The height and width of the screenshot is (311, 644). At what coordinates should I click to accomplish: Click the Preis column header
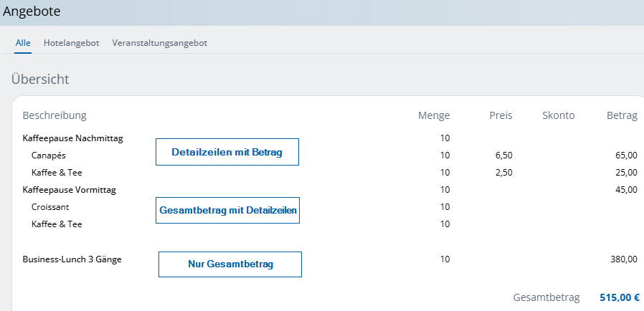[501, 115]
